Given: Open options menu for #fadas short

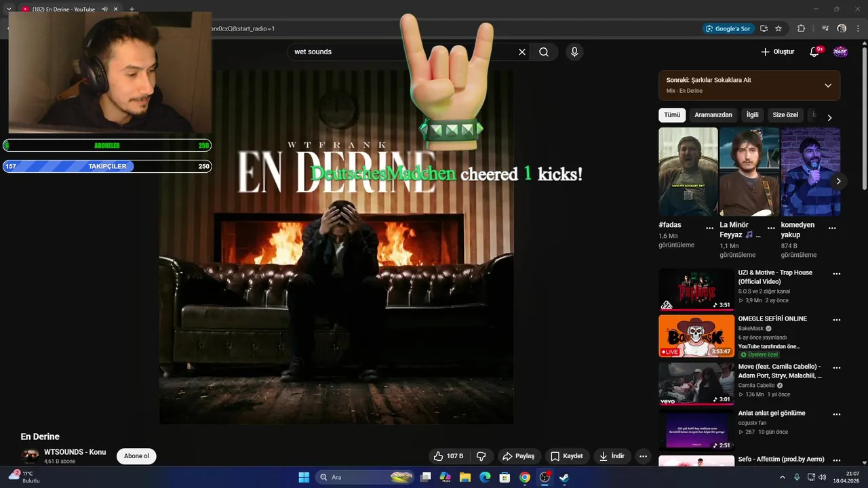Looking at the screenshot, I should click(x=710, y=228).
